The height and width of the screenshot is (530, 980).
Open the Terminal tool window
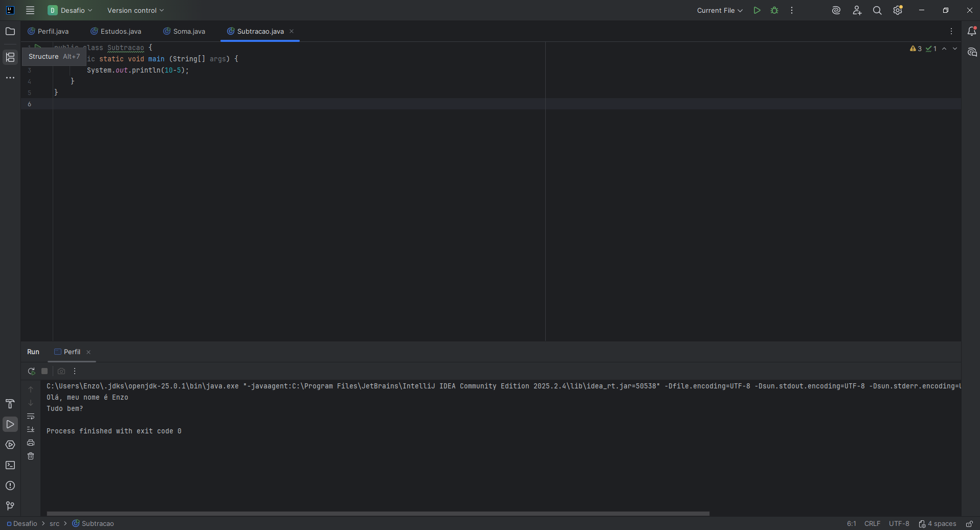click(10, 465)
